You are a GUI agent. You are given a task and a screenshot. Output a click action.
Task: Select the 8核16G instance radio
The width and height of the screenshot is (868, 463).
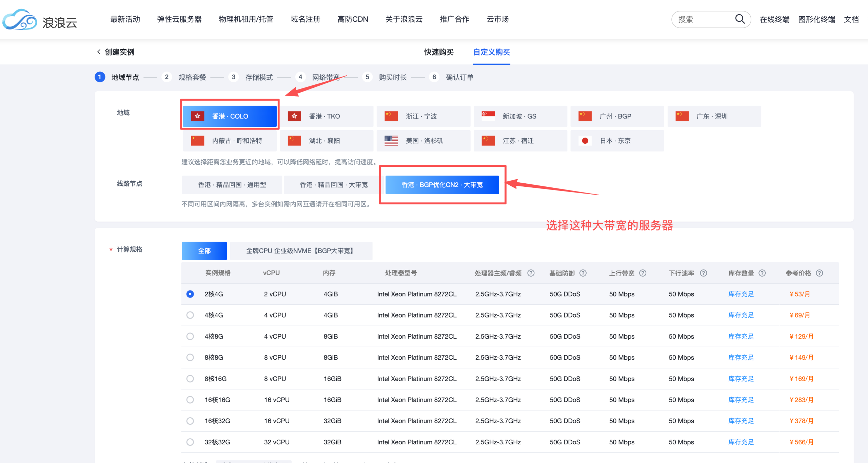(x=190, y=379)
